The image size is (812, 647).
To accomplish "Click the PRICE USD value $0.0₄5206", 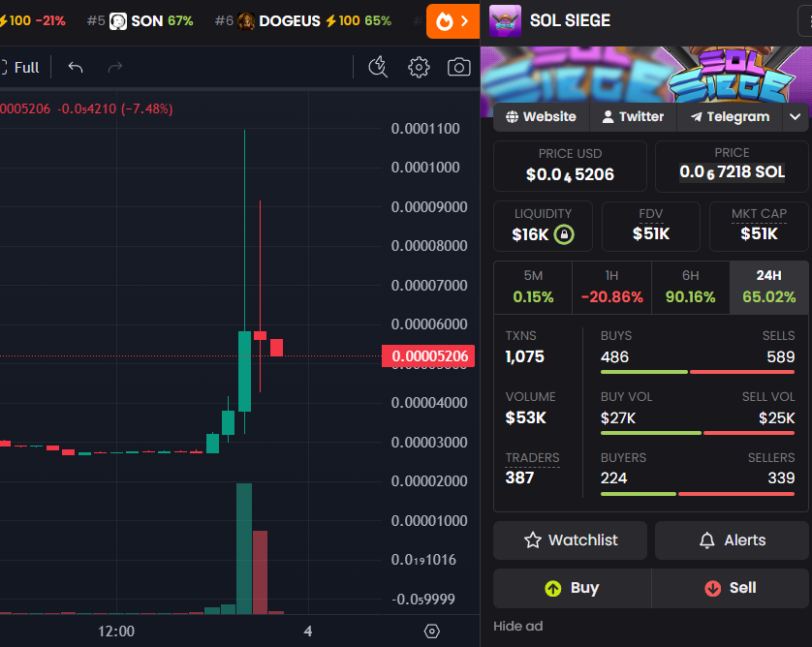I will point(570,175).
